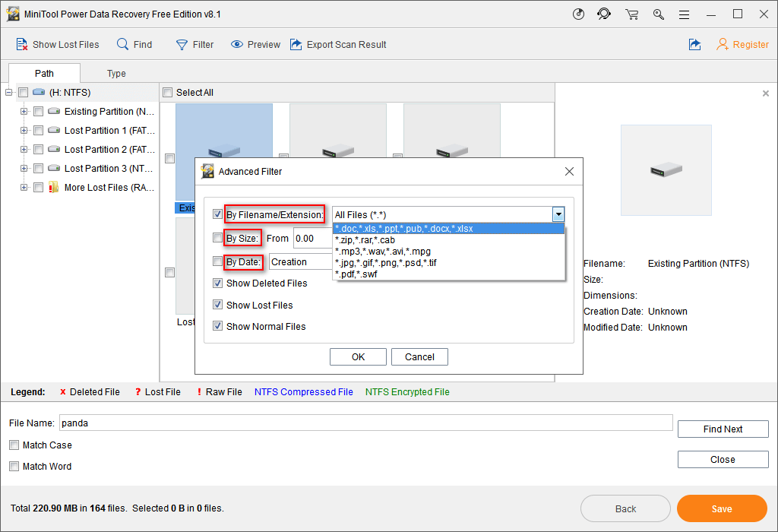
Task: Uncheck Show Deleted Files option
Action: coord(218,283)
